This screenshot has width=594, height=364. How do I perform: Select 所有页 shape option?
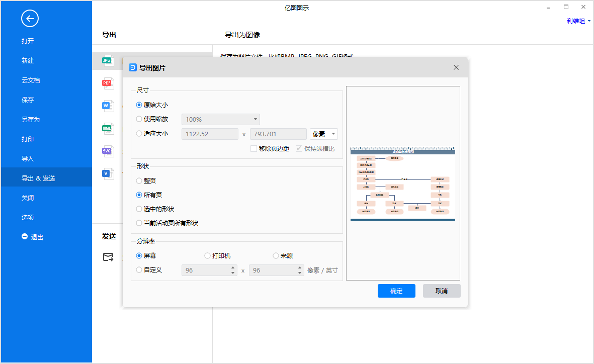click(x=139, y=195)
